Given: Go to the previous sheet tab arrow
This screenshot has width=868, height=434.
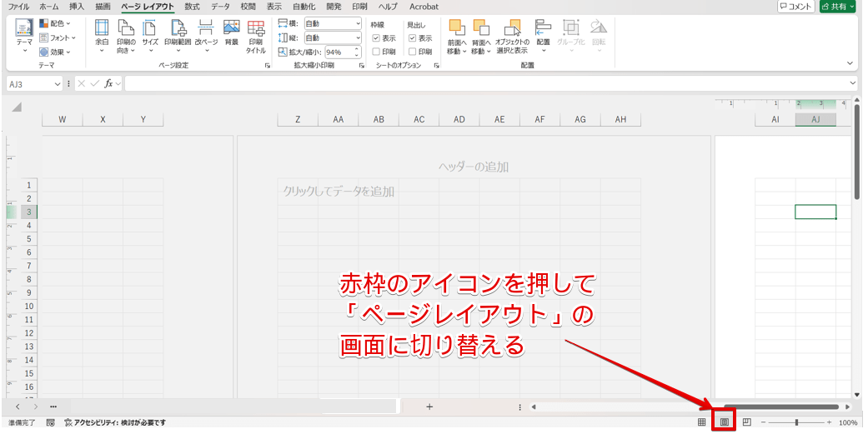Looking at the screenshot, I should coord(18,407).
